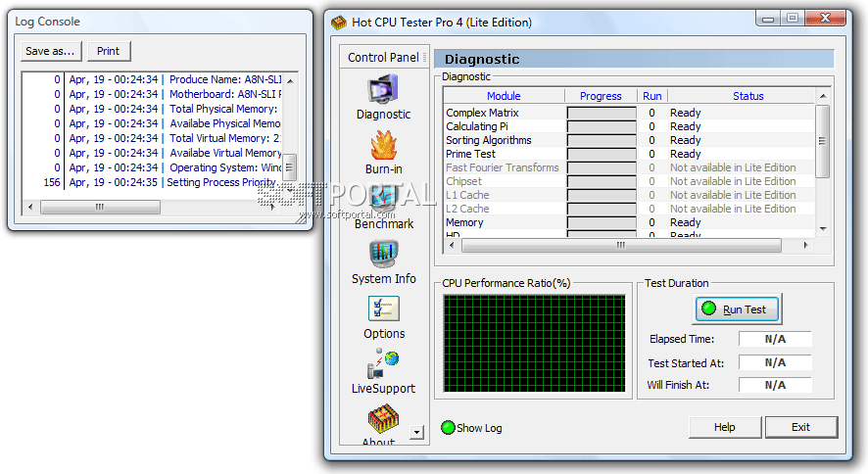Click the Memory progress bar
The height and width of the screenshot is (474, 868).
click(602, 223)
